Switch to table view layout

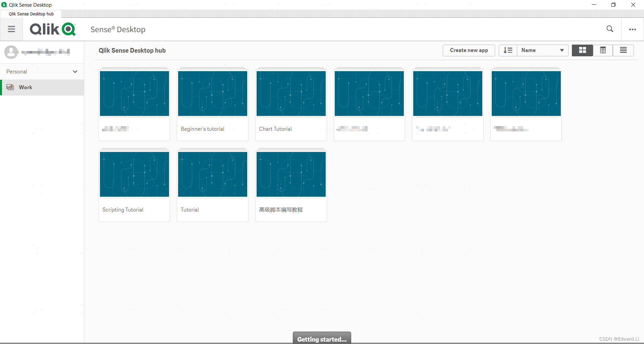point(603,50)
